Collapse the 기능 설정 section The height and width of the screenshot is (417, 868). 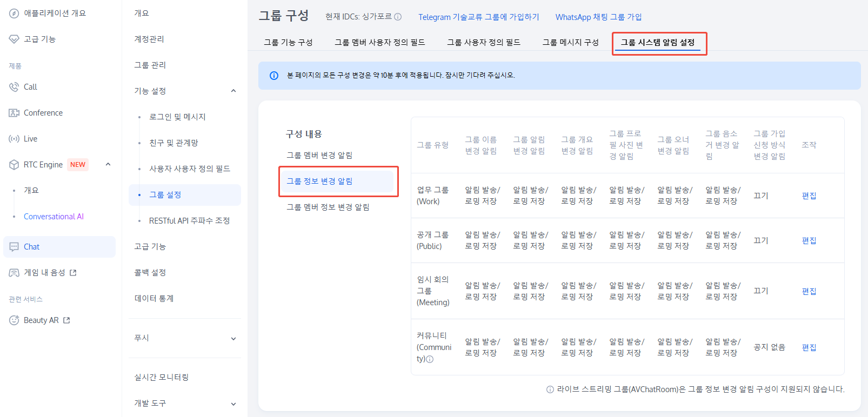(233, 91)
